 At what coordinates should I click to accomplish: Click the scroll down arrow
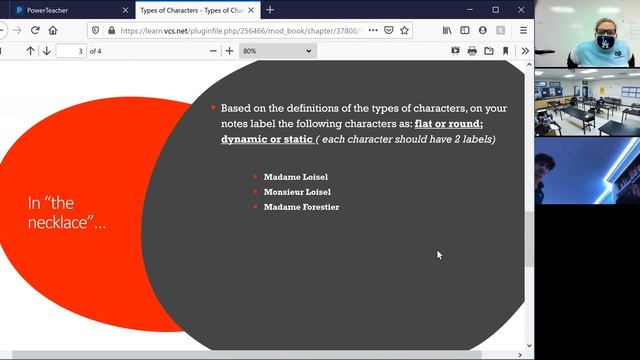click(529, 346)
